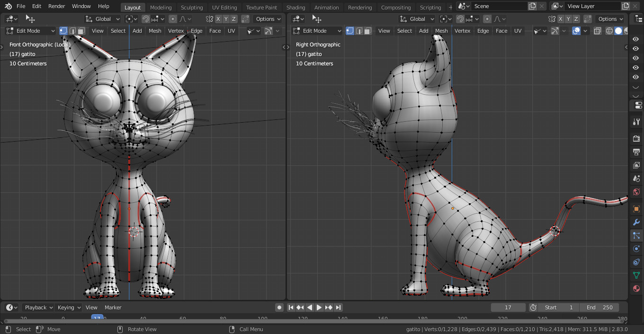Toggle X-ray display in right viewport
644x334 pixels.
point(598,31)
